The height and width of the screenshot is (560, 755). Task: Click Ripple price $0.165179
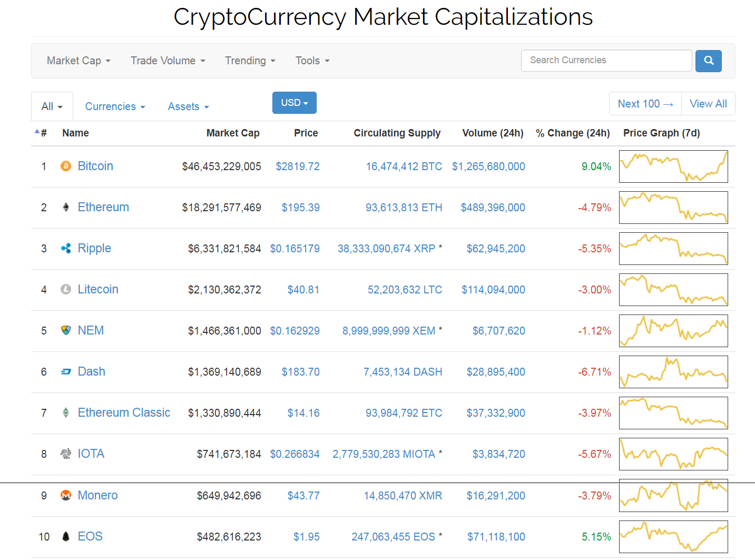tap(295, 249)
